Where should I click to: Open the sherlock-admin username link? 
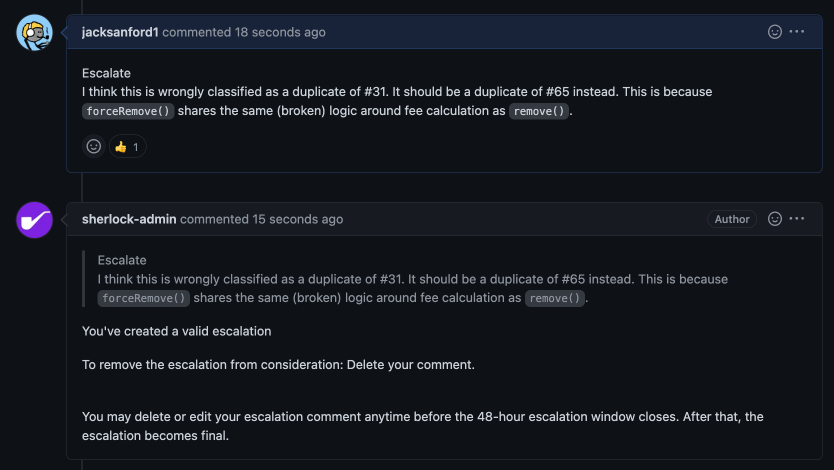tap(129, 220)
